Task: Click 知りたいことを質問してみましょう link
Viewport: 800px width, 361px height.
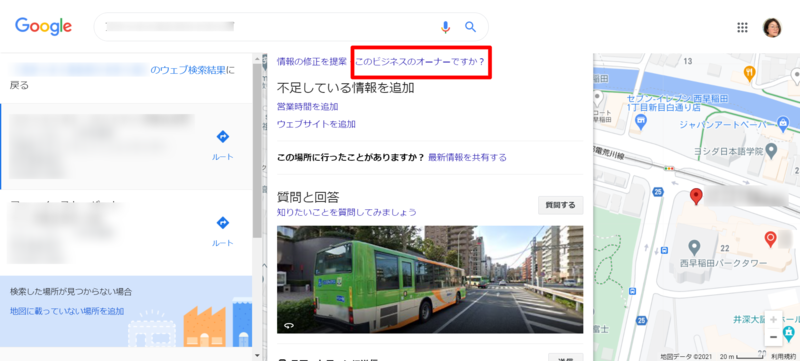Action: pyautogui.click(x=347, y=212)
